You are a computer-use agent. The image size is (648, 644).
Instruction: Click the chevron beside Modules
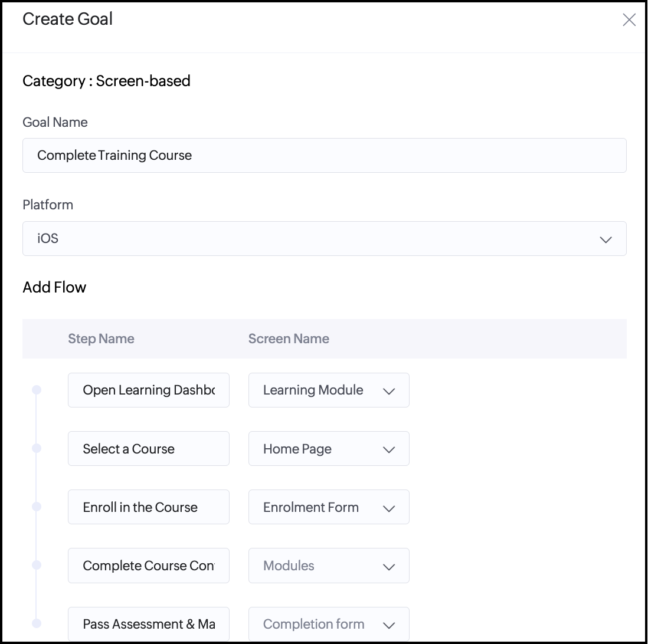click(x=389, y=567)
